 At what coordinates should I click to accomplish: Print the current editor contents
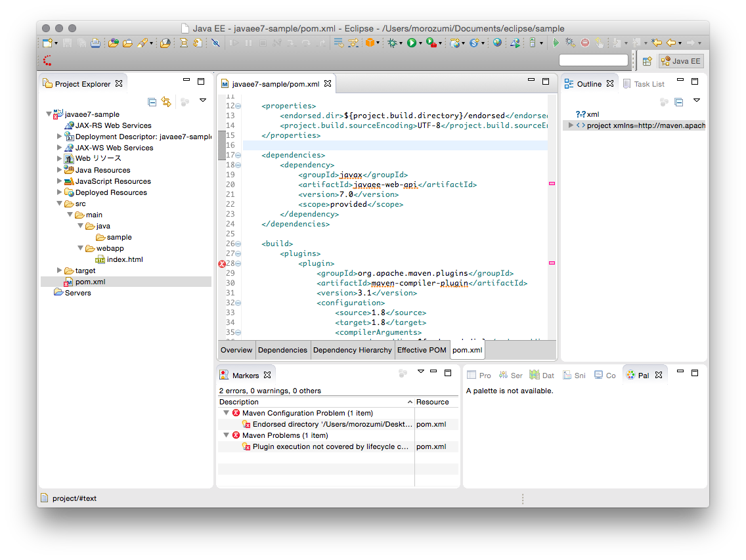coord(95,42)
